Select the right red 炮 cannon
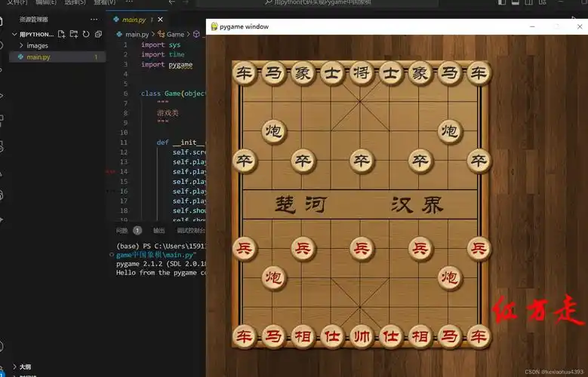This screenshot has height=377, width=588. [450, 277]
